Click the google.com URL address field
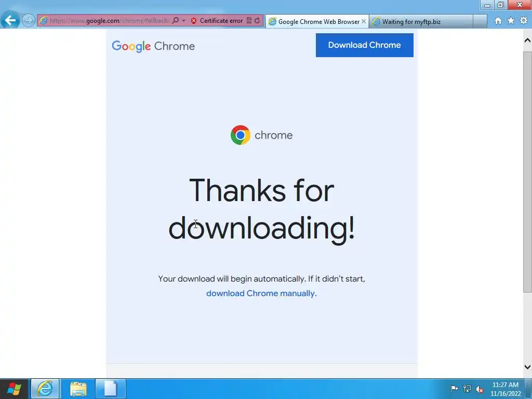532x399 pixels. [x=109, y=21]
